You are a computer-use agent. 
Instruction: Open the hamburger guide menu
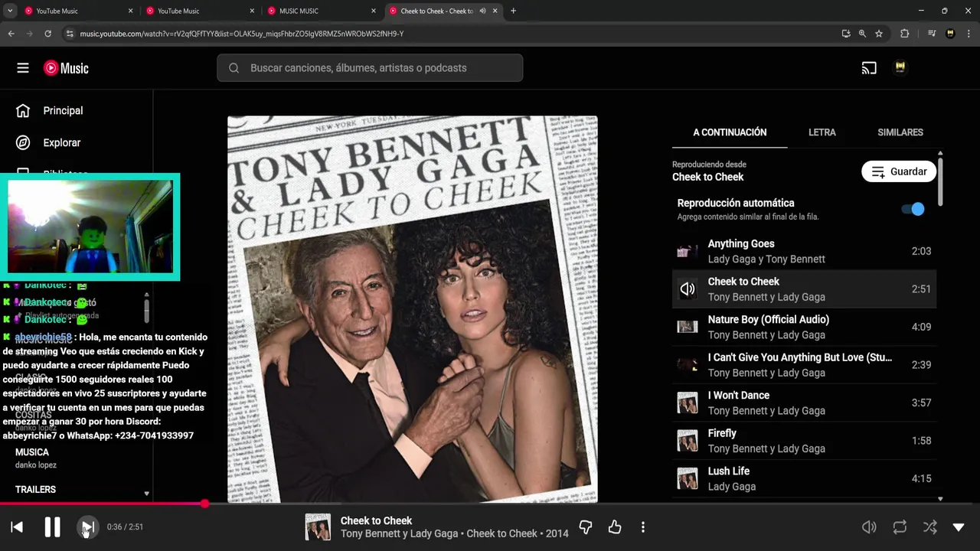pyautogui.click(x=23, y=68)
